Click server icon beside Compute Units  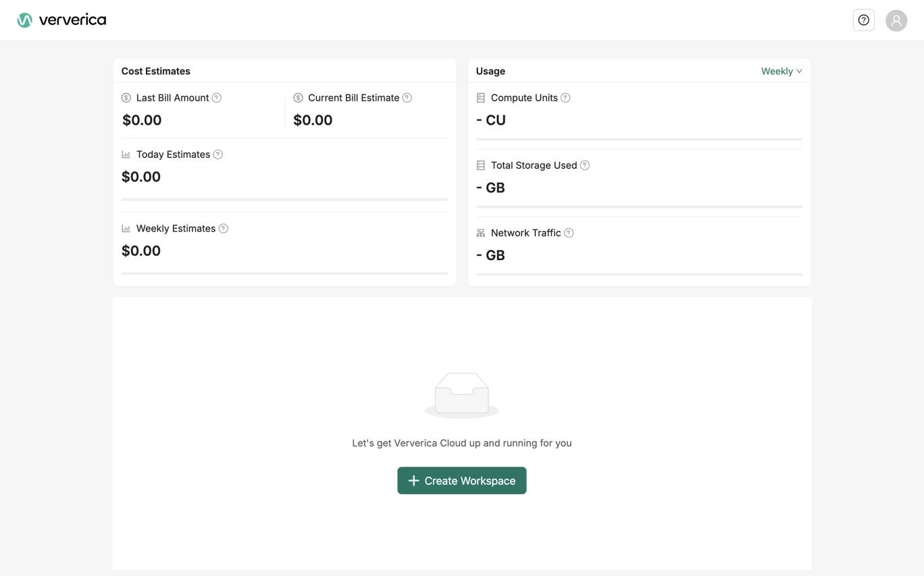(x=481, y=98)
